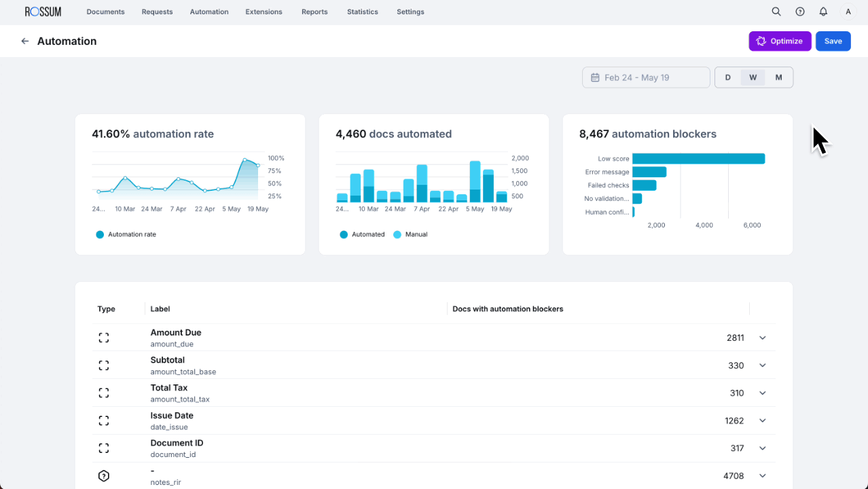868x489 pixels.
Task: Go to the Statistics menu item
Action: tap(362, 12)
